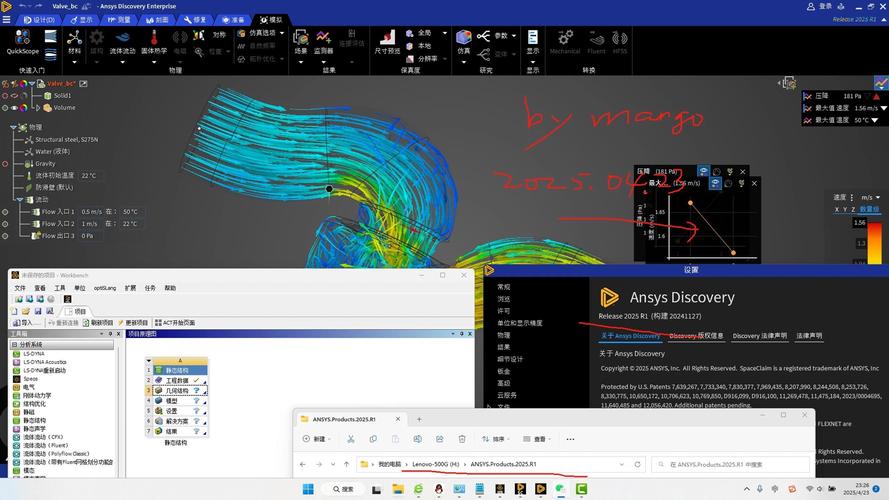The width and height of the screenshot is (889, 500).
Task: Click 刷新项目 in Workbench toolbar
Action: [98, 323]
